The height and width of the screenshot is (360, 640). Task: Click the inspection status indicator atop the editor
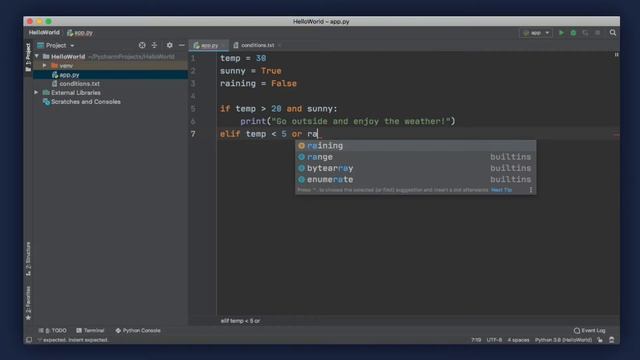(x=616, y=54)
